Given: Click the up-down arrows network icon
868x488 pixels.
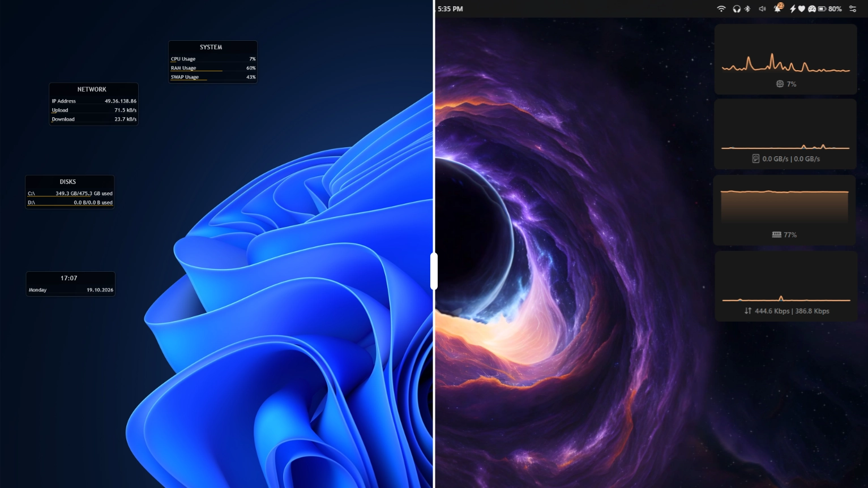Looking at the screenshot, I should (748, 311).
